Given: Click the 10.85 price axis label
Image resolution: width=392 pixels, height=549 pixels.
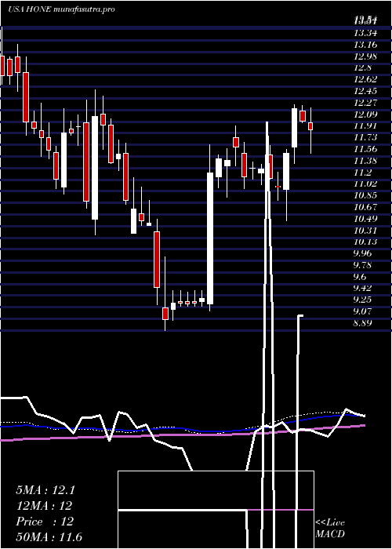Looking at the screenshot, I should pyautogui.click(x=365, y=195).
